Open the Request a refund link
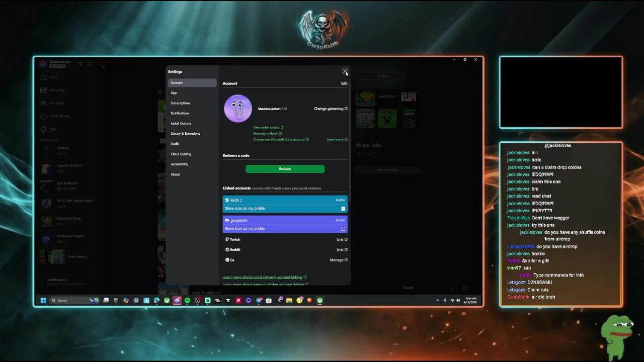Screen dimensions: 644x362 (267, 133)
